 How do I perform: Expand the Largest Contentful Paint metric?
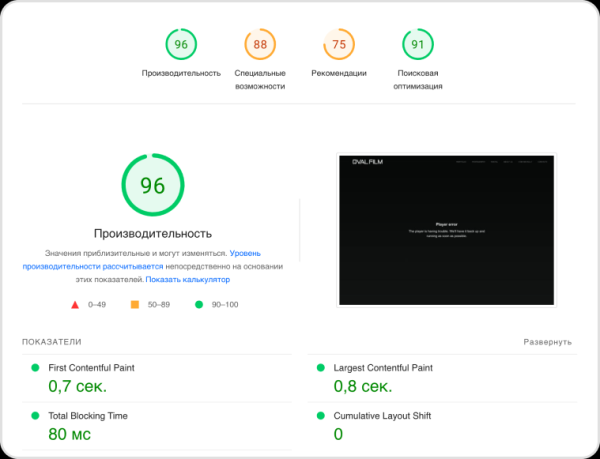click(383, 368)
